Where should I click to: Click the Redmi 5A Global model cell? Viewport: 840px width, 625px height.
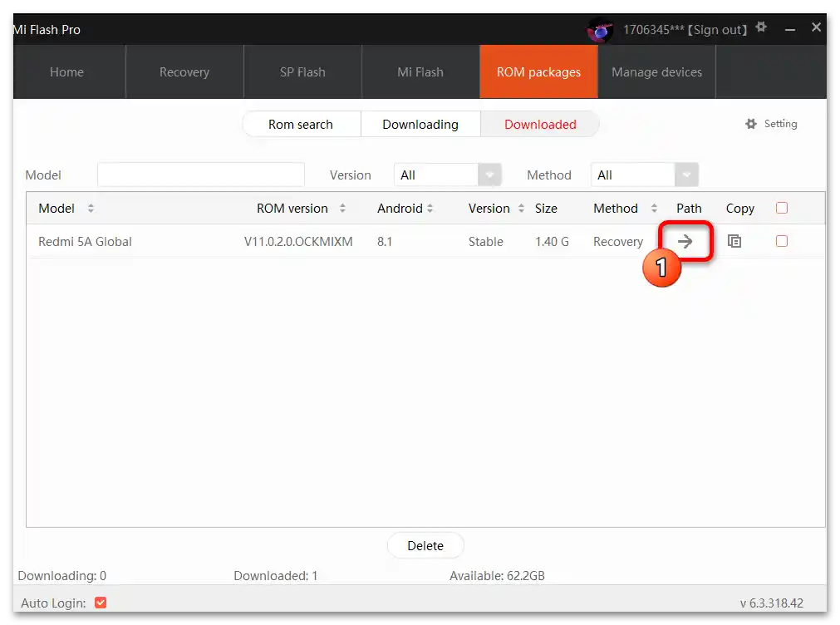pyautogui.click(x=86, y=242)
